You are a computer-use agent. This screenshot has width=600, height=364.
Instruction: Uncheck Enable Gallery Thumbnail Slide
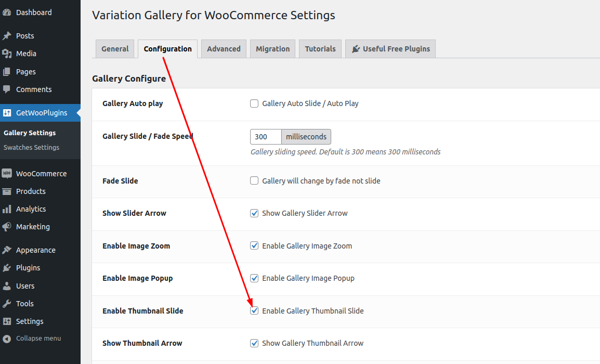254,311
